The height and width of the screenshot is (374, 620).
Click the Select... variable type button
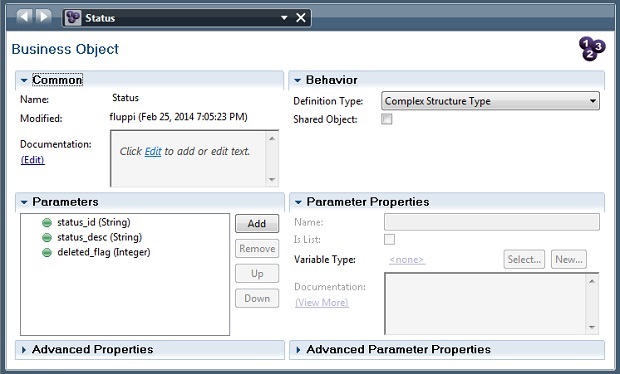pyautogui.click(x=524, y=259)
